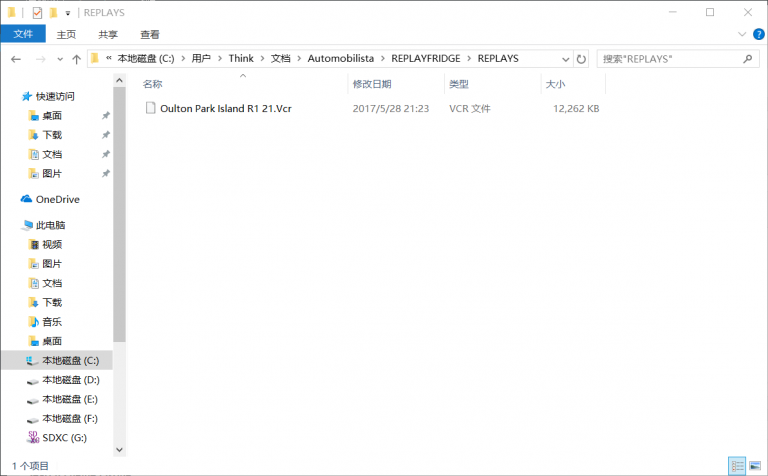Select the 用户 breadcrumb segment
The height and width of the screenshot is (476, 768).
point(201,59)
